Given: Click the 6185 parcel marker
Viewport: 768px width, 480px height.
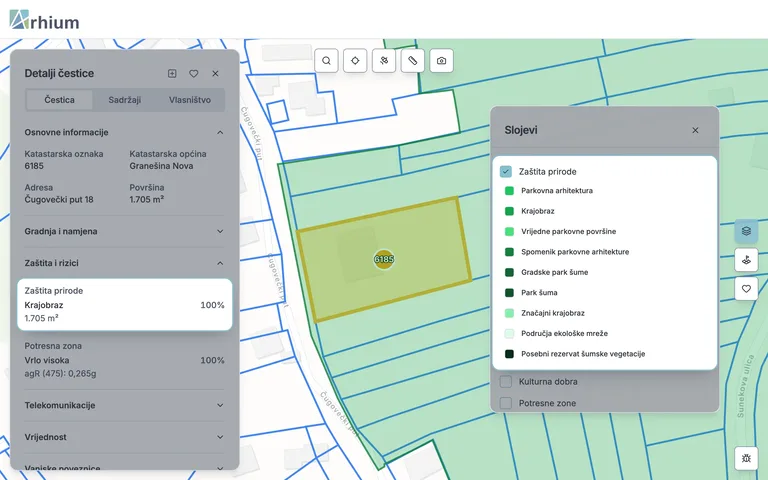Looking at the screenshot, I should (384, 259).
